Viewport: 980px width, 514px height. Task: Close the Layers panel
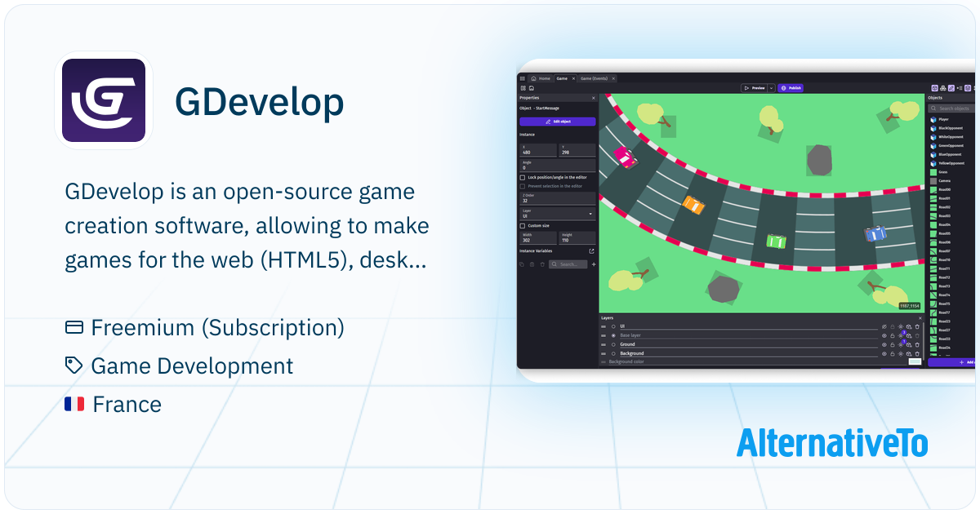[920, 317]
